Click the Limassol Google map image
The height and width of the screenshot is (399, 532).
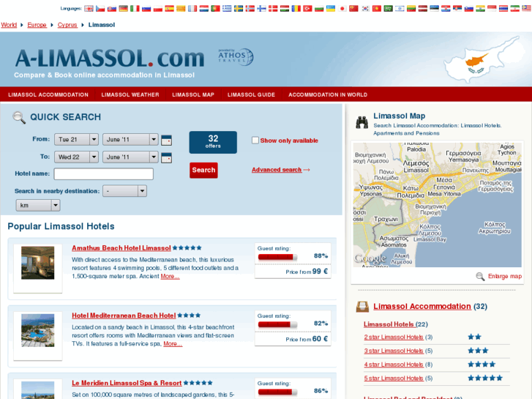coord(437,205)
